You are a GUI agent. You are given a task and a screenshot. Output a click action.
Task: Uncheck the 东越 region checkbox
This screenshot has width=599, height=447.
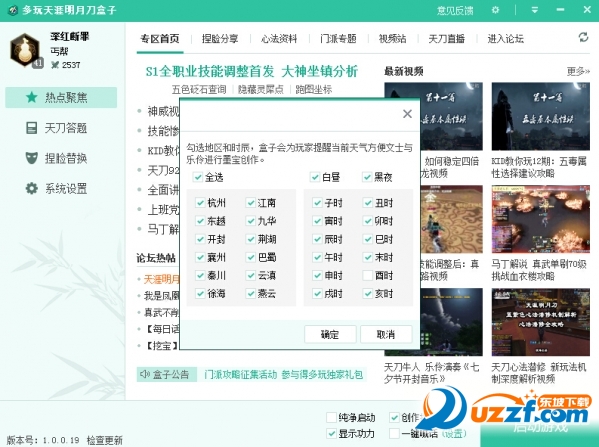[200, 221]
